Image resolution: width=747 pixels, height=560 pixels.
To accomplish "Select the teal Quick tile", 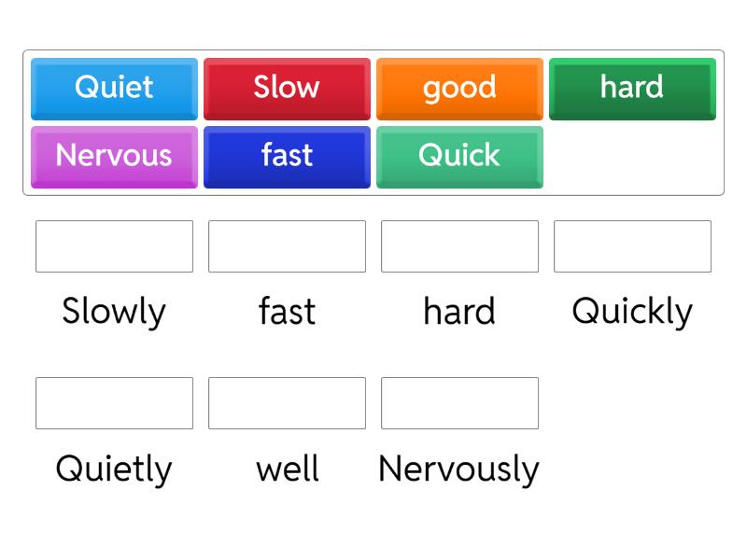I will (459, 156).
